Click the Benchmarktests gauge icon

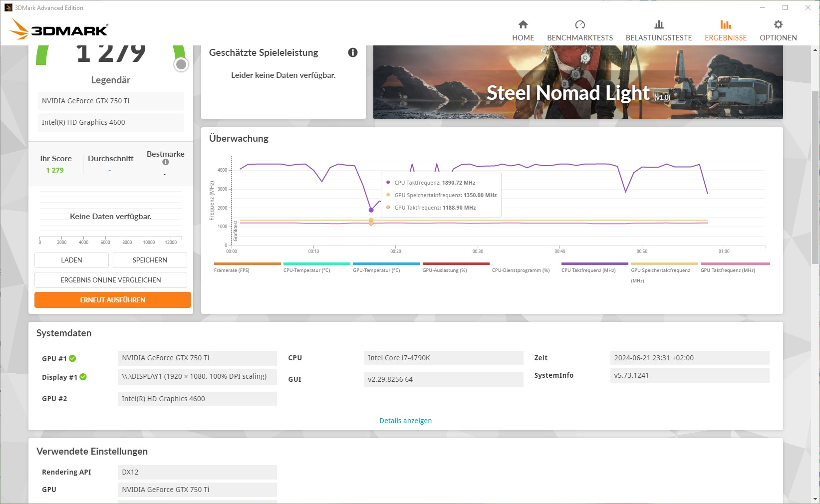point(580,24)
